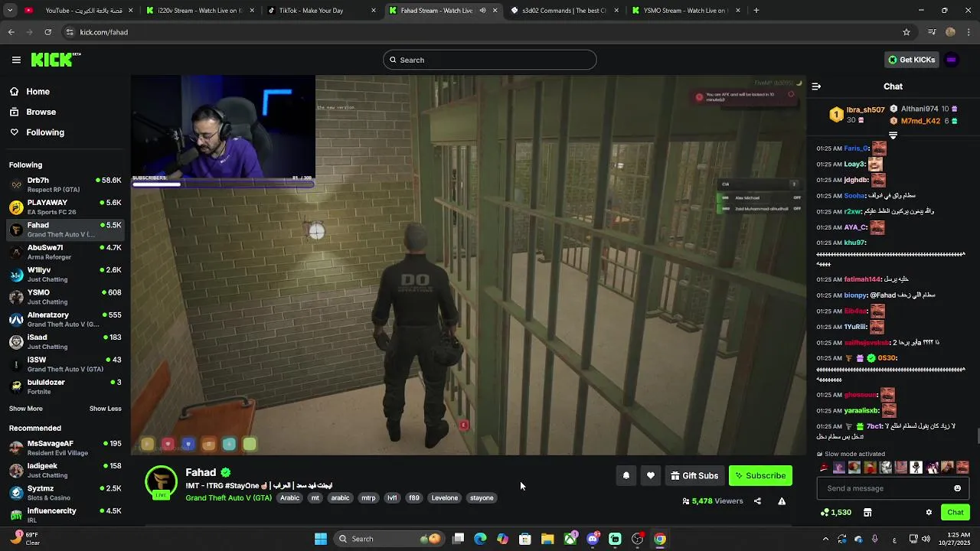Click the address bar URL
This screenshot has height=551, width=980.
pyautogui.click(x=103, y=32)
